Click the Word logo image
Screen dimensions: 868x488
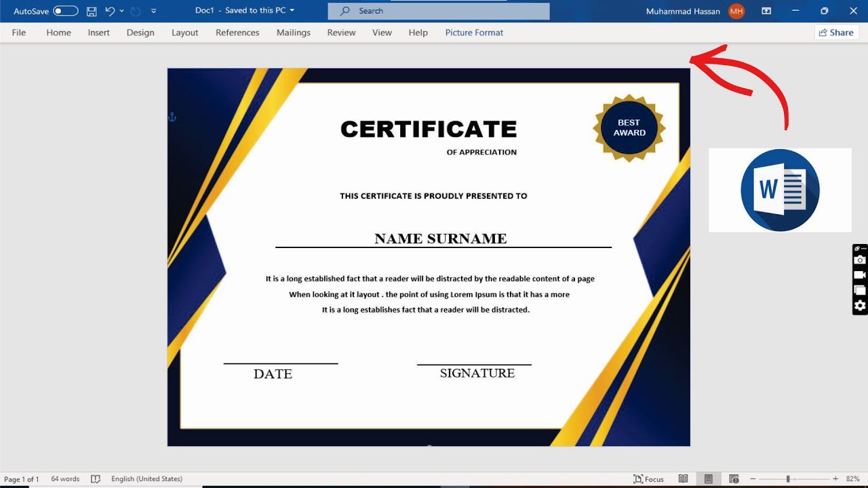780,190
